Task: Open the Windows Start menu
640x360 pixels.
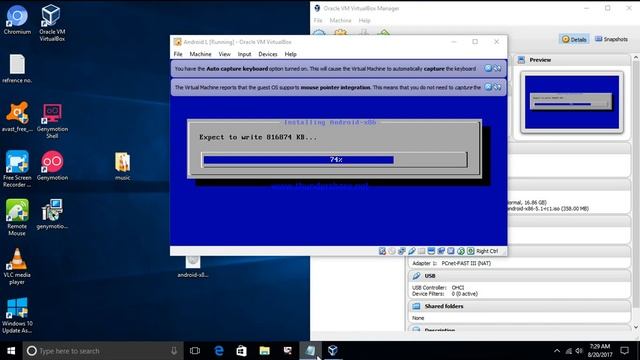Action: (11, 351)
